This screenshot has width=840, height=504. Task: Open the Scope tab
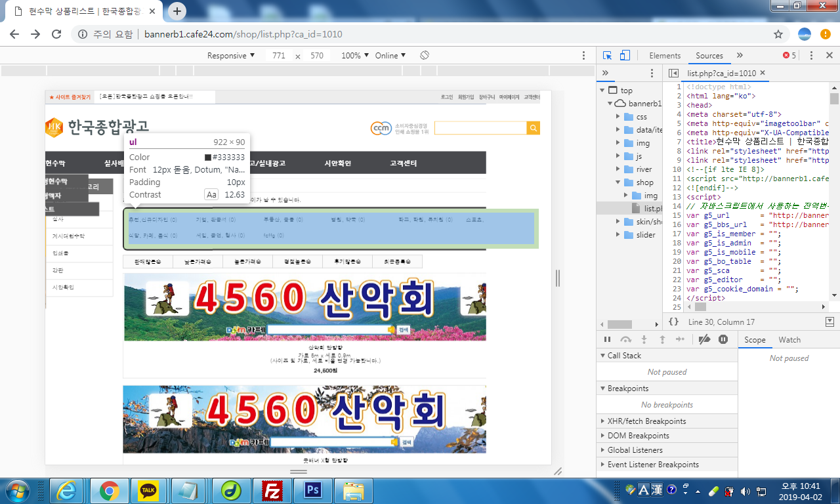click(755, 340)
